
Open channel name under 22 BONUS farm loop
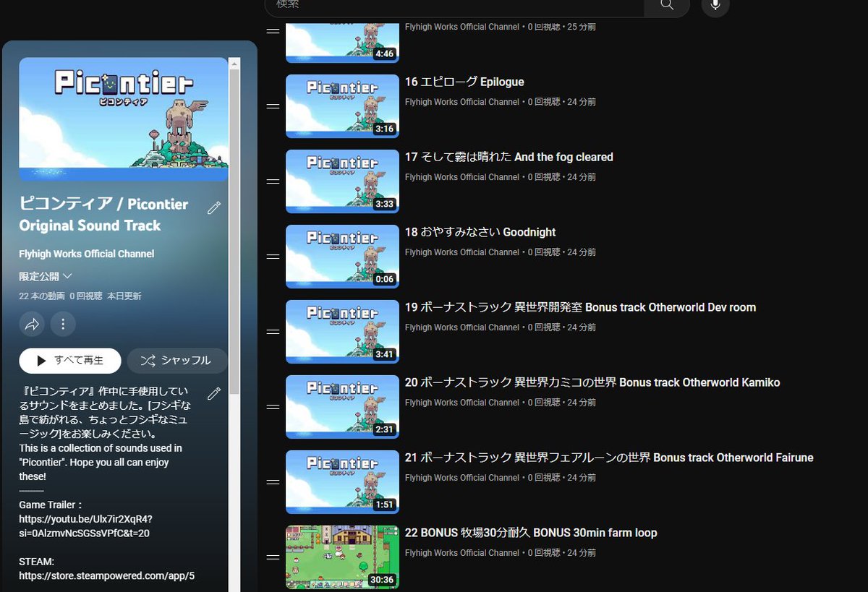pyautogui.click(x=462, y=553)
